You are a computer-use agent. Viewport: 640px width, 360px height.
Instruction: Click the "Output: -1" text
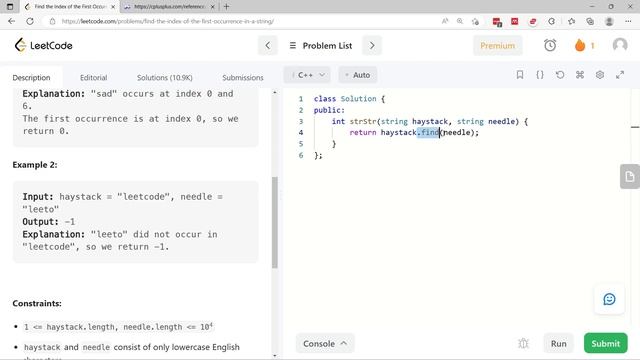49,222
